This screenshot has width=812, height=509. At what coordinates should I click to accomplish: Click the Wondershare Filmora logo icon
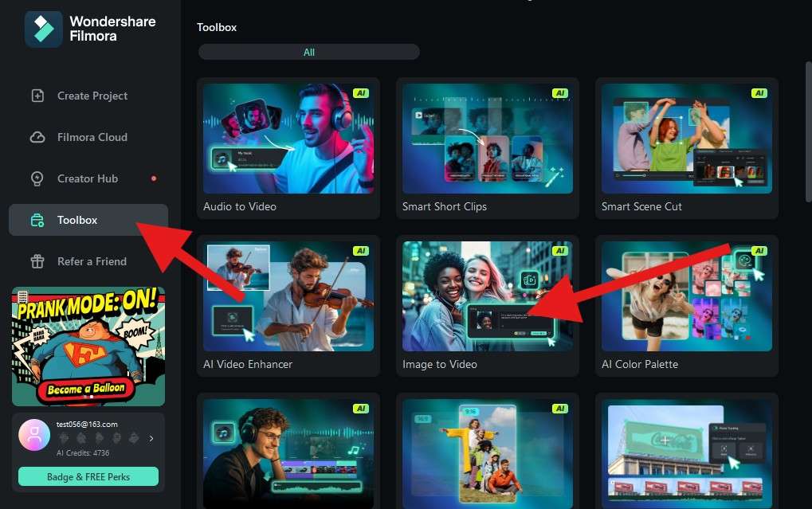coord(44,29)
